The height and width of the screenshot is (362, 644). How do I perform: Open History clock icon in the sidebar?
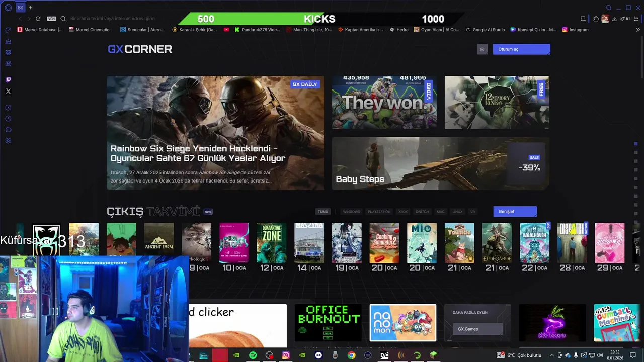8,119
